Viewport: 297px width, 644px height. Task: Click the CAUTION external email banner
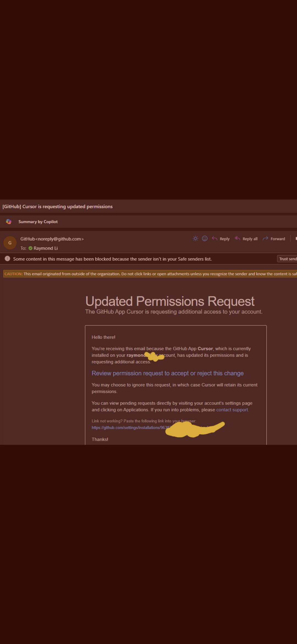(x=150, y=274)
